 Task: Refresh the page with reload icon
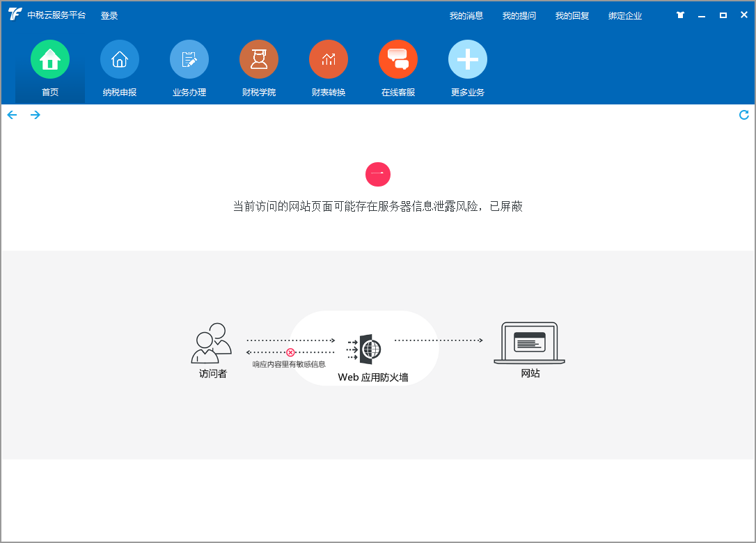[x=743, y=115]
